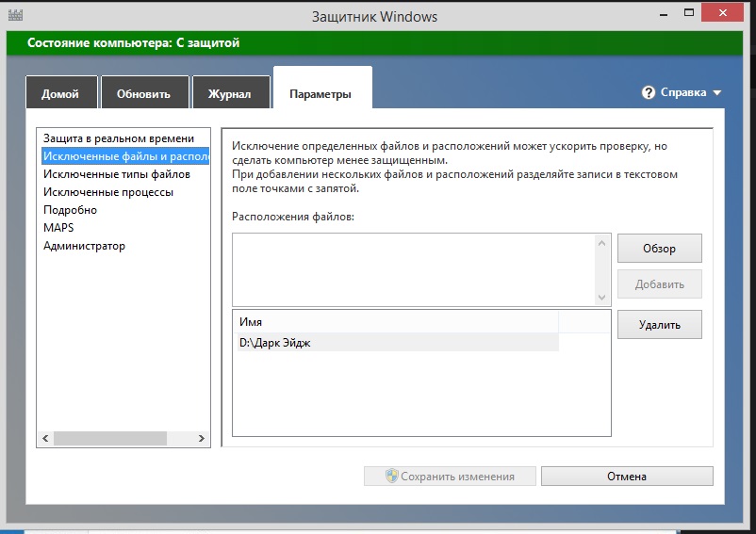This screenshot has width=756, height=534.
Task: Select Защита в реальном времени setting
Action: pos(119,138)
